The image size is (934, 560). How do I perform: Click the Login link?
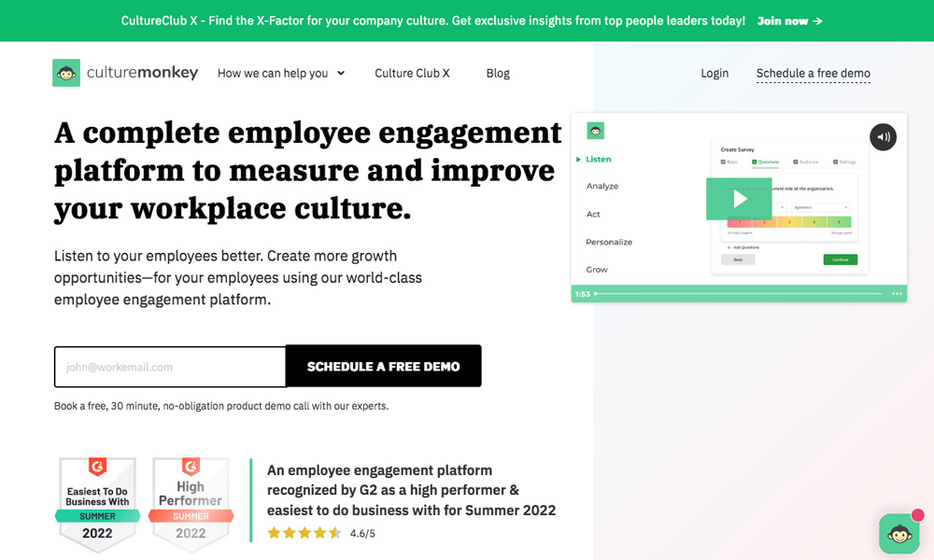(x=715, y=73)
